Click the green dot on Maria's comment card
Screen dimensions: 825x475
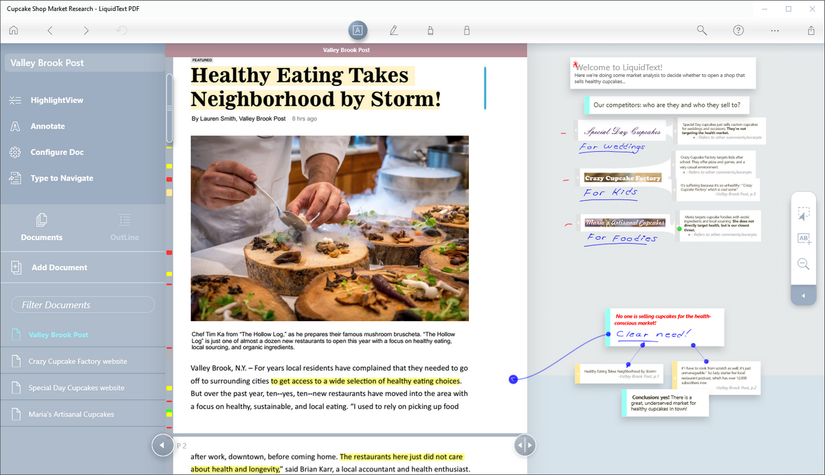(679, 229)
